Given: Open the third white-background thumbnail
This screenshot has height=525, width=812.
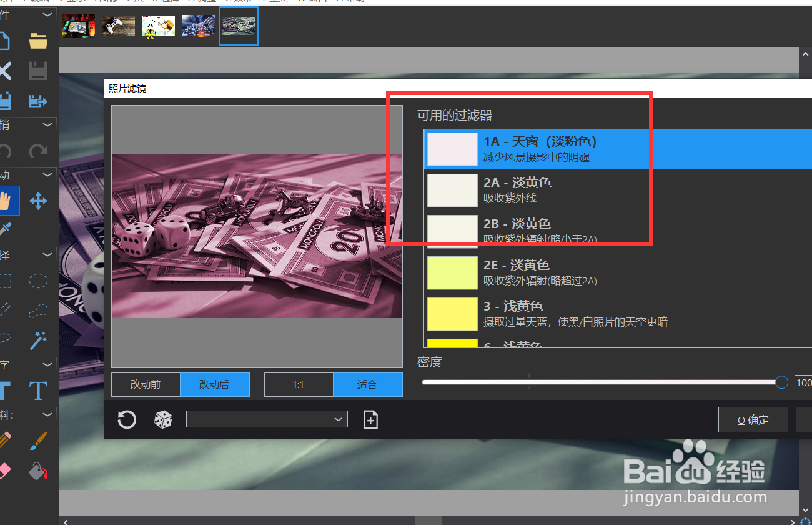Looking at the screenshot, I should [x=159, y=26].
